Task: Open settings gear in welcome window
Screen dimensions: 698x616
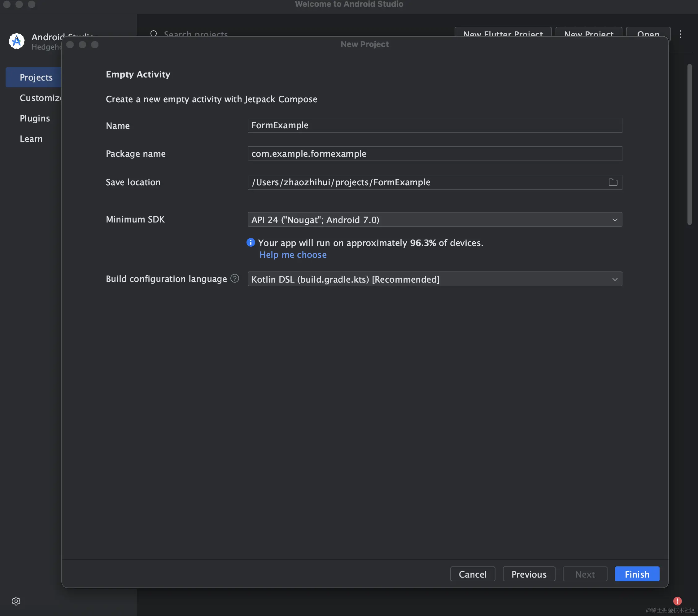Action: (x=16, y=601)
